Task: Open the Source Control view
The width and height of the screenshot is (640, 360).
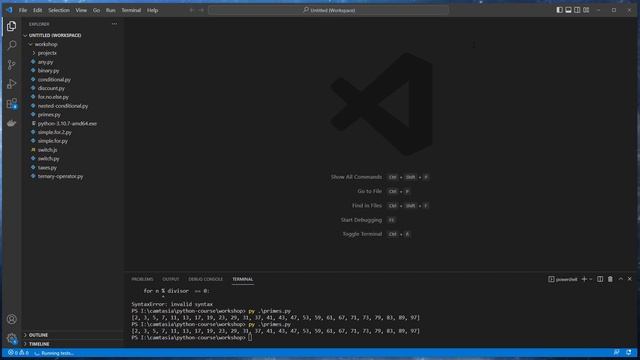Action: [11, 64]
